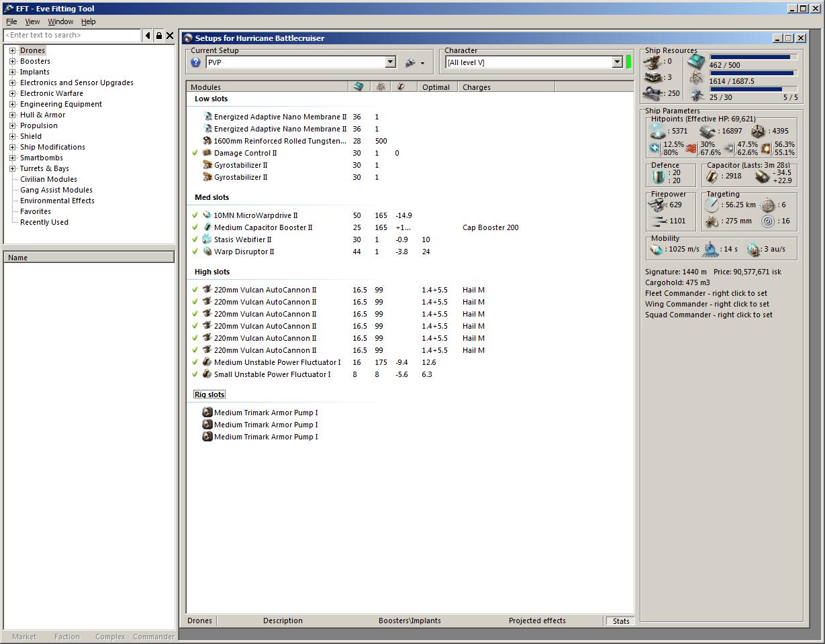Click Wing Commander right click to set
825x644 pixels.
pos(707,304)
